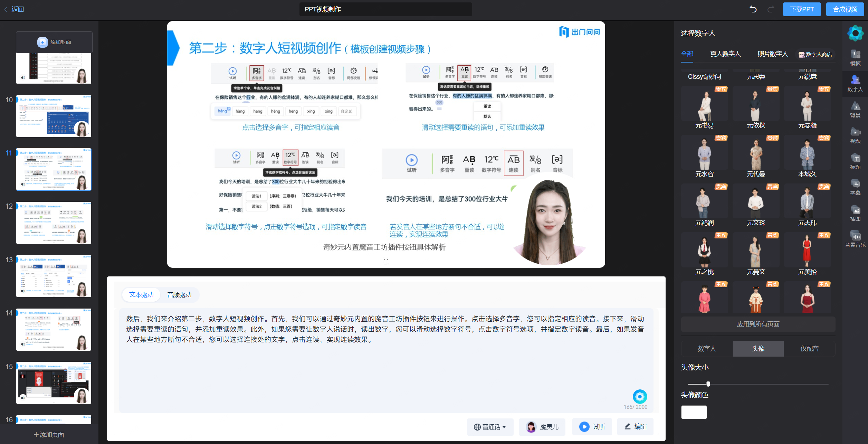Image resolution: width=868 pixels, height=444 pixels.
Task: Open the 背景 background sidebar icon
Action: [855, 110]
